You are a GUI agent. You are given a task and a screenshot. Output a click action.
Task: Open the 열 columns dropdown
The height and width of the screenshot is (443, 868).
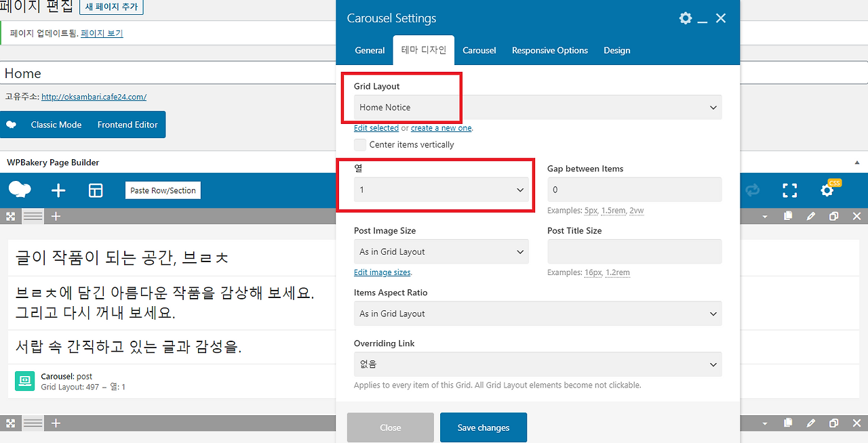[441, 190]
